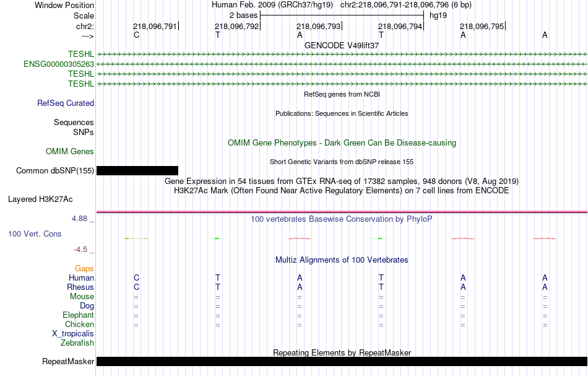Select the ENSG00000305263 gene label
Image resolution: width=588 pixels, height=376 pixels.
tap(59, 64)
